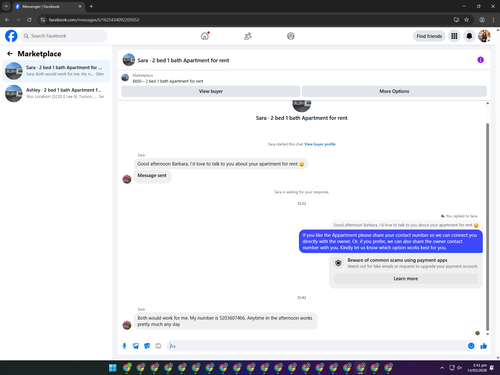Screen dimensions: 500x375
Task: Open the Facebook menu grid icon
Action: pos(454,36)
